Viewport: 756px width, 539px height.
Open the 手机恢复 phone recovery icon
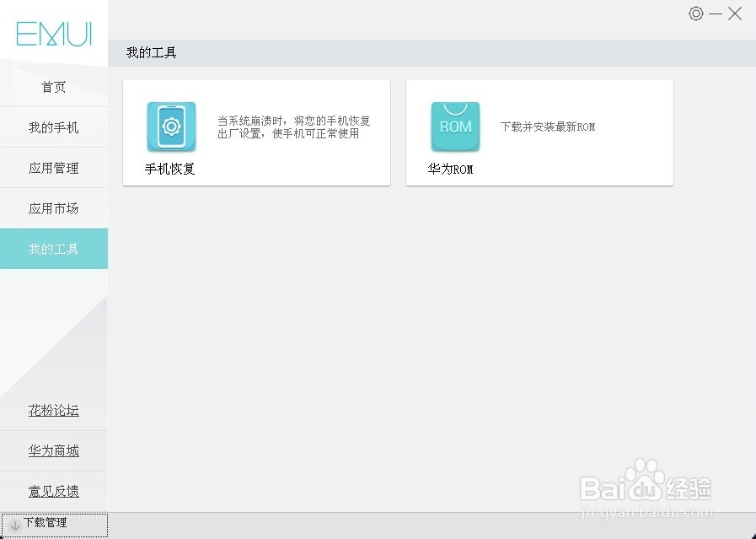point(171,127)
